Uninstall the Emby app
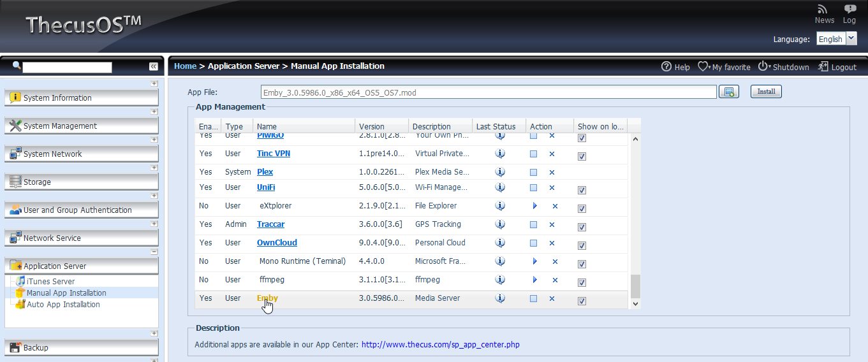Screen dimensions: 868x362 pos(552,299)
